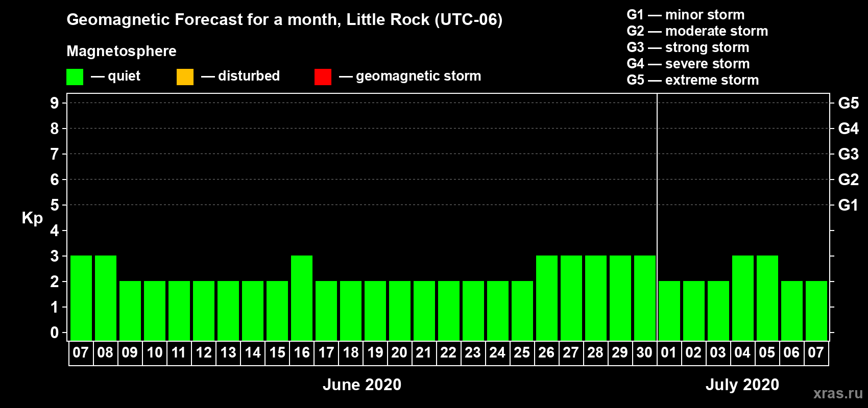Click the date cell 24
This screenshot has height=408, width=868.
[498, 353]
